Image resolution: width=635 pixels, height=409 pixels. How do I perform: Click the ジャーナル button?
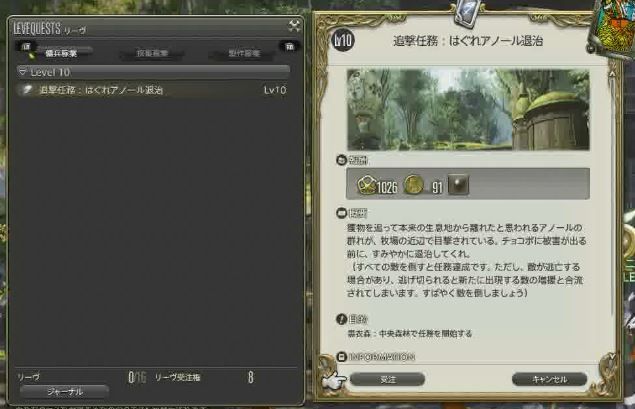[64, 392]
